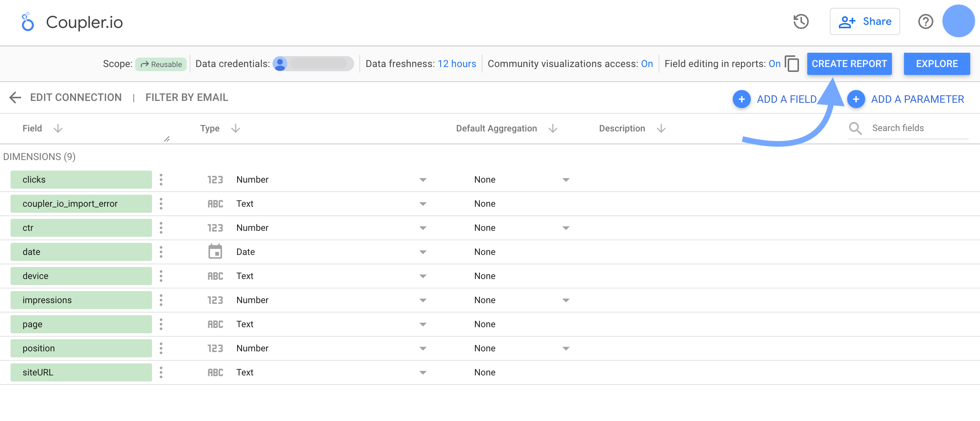Viewport: 980px width, 421px height.
Task: Open options menu for device field
Action: pyautogui.click(x=161, y=276)
